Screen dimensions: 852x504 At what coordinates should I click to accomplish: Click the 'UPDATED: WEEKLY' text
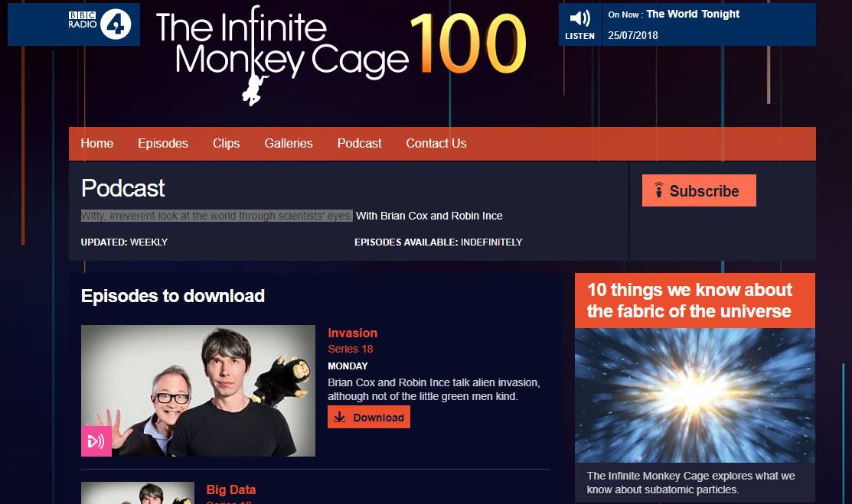tap(125, 242)
